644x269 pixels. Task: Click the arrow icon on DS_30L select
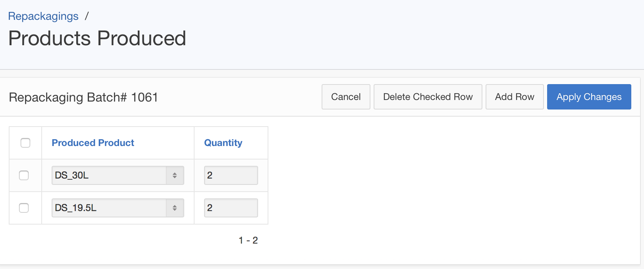pos(175,175)
